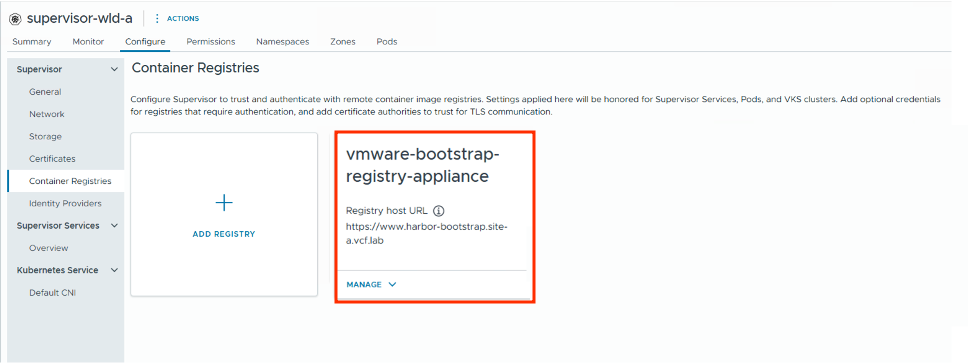This screenshot has width=968, height=363.
Task: Open the Permissions tab
Action: coord(211,42)
